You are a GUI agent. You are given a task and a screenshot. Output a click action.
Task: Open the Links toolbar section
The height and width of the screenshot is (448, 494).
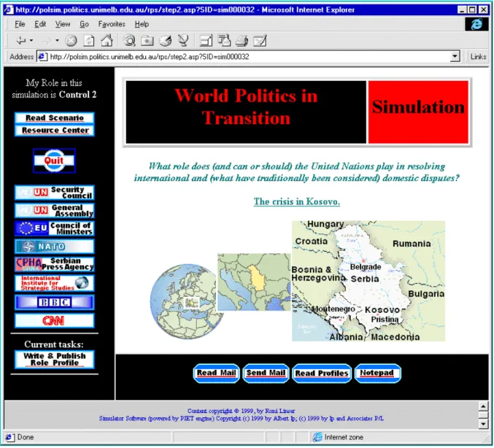tap(478, 57)
